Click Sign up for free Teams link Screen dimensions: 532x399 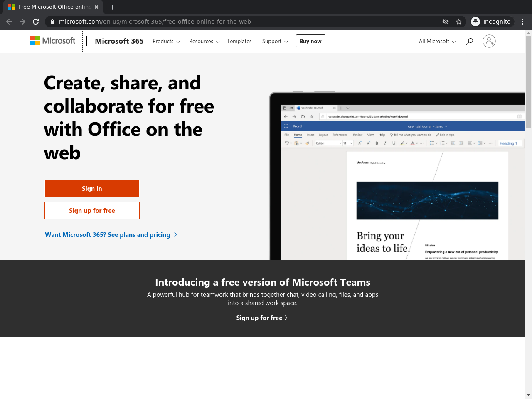pyautogui.click(x=262, y=318)
